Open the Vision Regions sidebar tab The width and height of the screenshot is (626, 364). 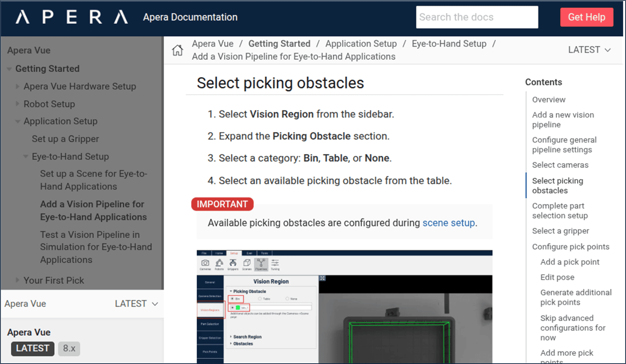pos(210,310)
